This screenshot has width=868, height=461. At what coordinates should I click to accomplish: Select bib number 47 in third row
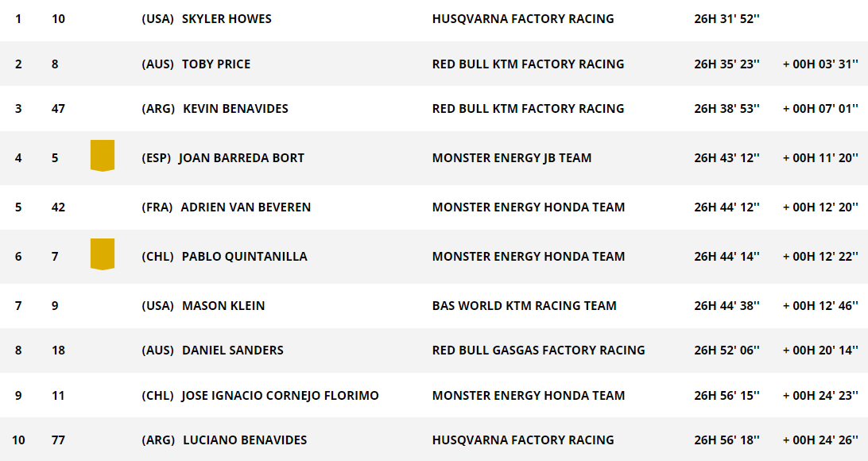(58, 108)
